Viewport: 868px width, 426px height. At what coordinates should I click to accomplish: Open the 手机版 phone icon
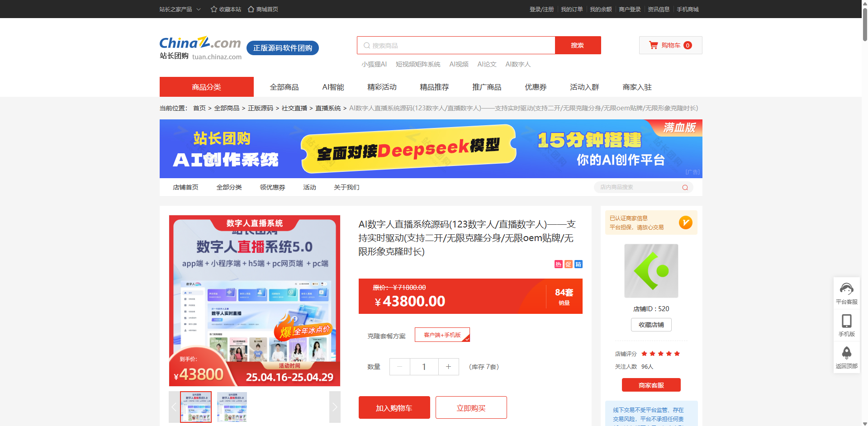click(x=847, y=321)
